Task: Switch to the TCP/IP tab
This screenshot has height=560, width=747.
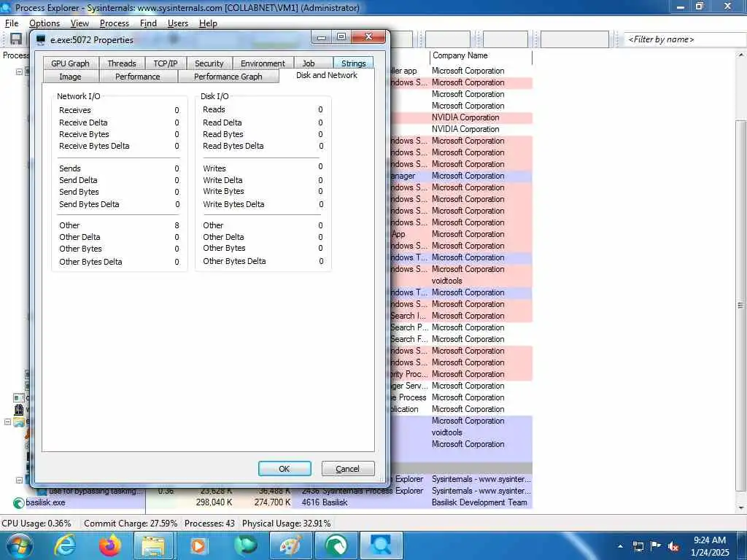Action: click(166, 63)
